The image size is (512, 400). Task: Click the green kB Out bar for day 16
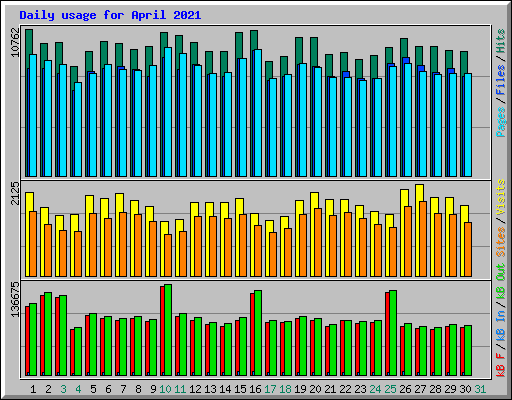258,333
